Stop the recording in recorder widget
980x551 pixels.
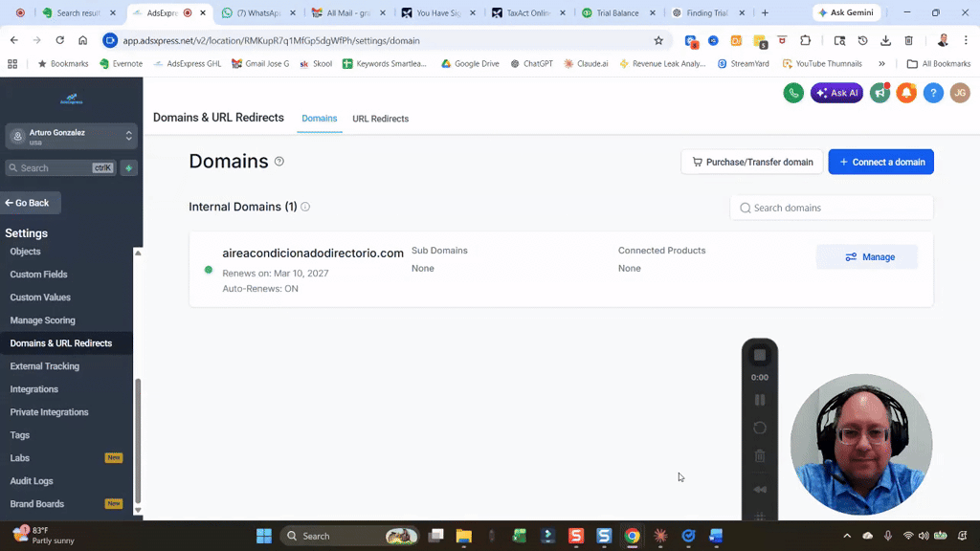pyautogui.click(x=759, y=356)
